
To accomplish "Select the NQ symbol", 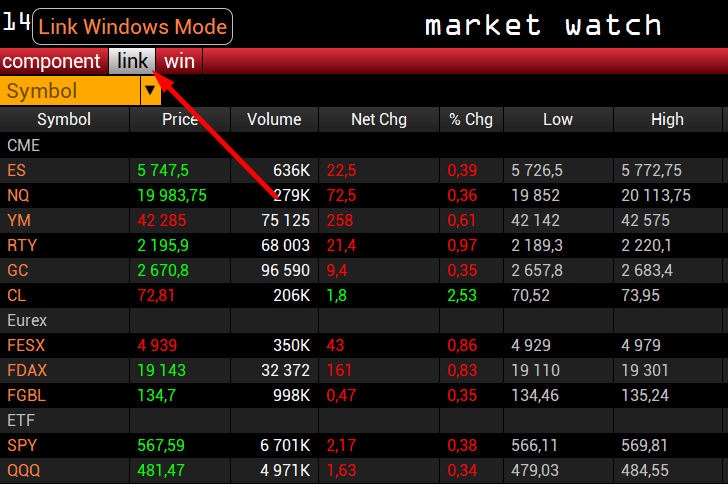I will (18, 195).
